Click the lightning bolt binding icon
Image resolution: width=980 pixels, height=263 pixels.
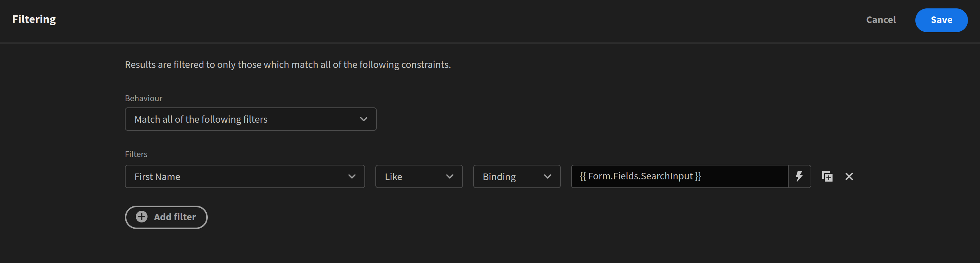click(799, 176)
